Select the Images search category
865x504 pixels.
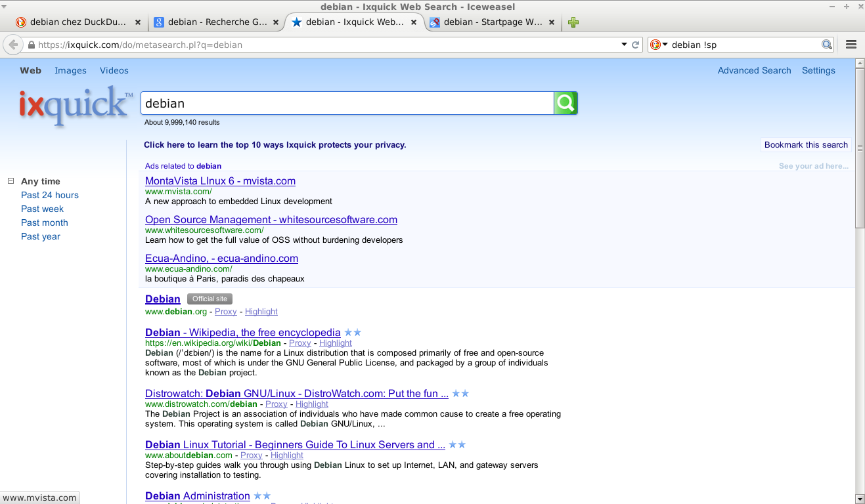tap(70, 71)
